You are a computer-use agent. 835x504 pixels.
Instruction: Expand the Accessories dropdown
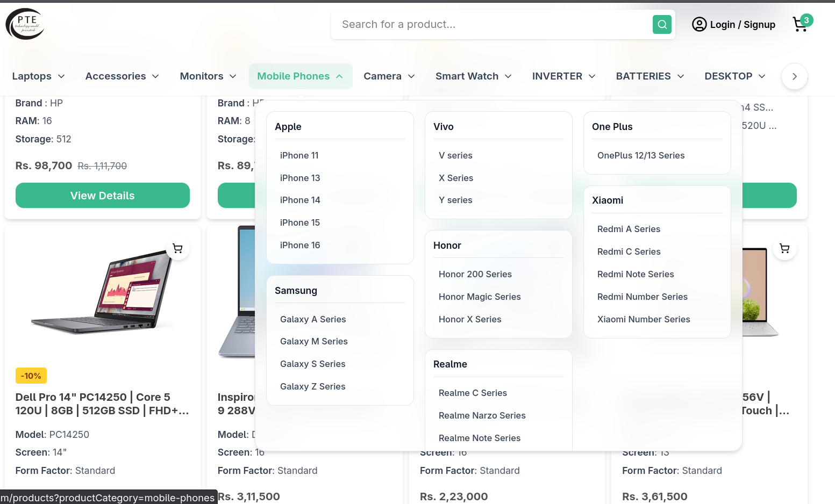(122, 76)
